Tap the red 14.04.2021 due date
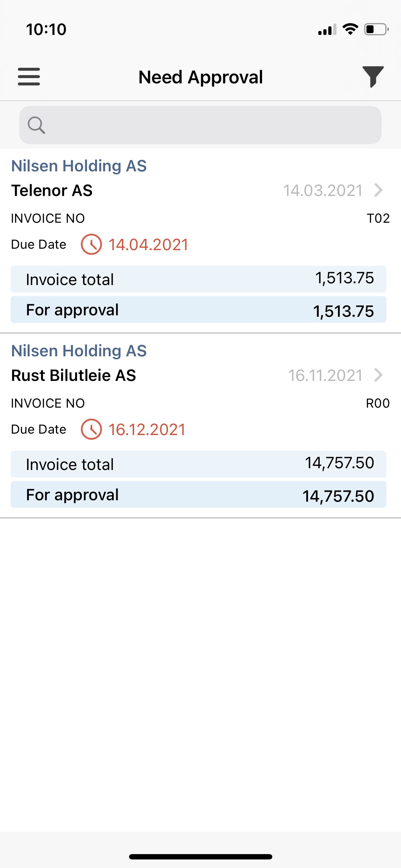The width and height of the screenshot is (401, 868). click(148, 245)
